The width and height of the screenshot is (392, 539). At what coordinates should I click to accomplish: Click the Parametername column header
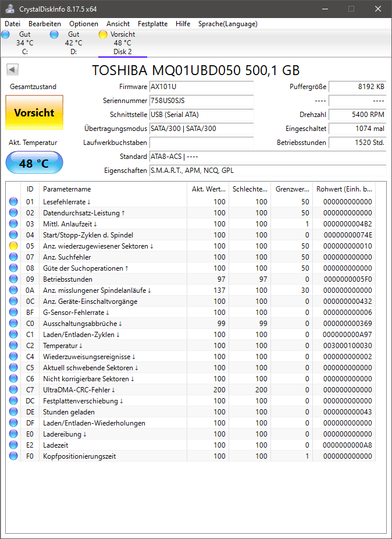pyautogui.click(x=113, y=189)
